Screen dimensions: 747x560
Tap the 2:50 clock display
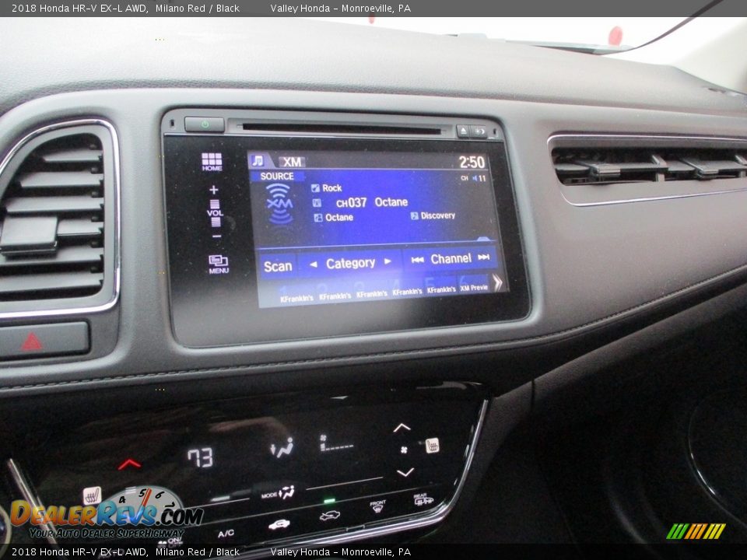pyautogui.click(x=472, y=163)
